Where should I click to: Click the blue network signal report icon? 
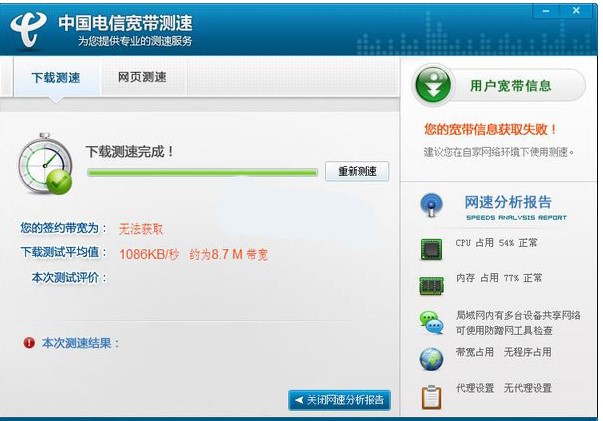pos(431,205)
